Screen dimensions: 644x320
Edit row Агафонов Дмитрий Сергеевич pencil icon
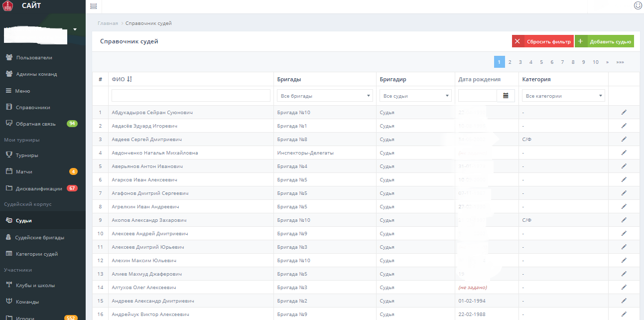624,193
